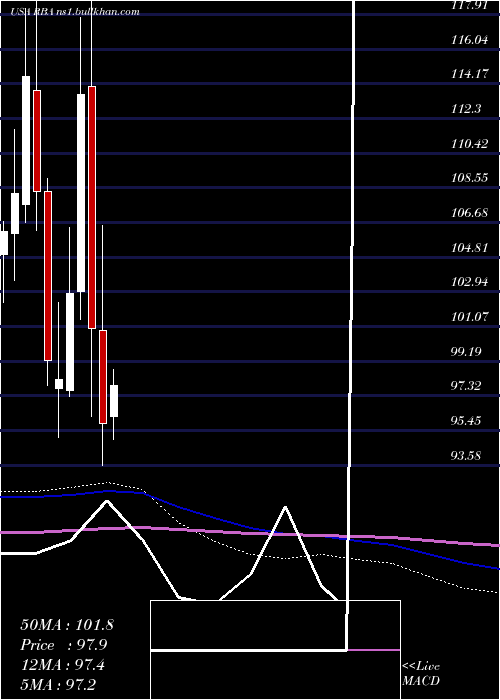This screenshot has height=700, width=500.
Task: Click the 93.58 price axis label
Action: [x=466, y=456]
